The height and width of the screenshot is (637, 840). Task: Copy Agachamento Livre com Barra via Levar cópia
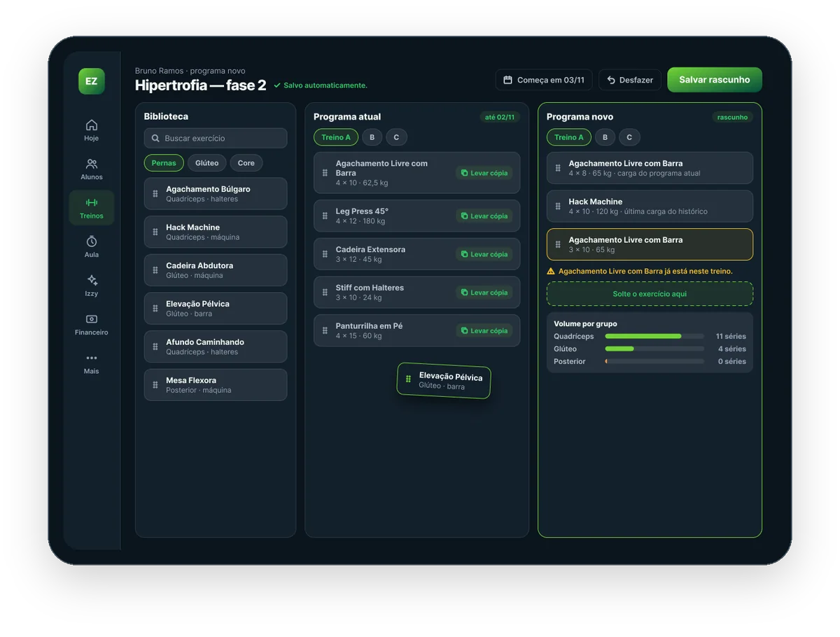pyautogui.click(x=484, y=173)
